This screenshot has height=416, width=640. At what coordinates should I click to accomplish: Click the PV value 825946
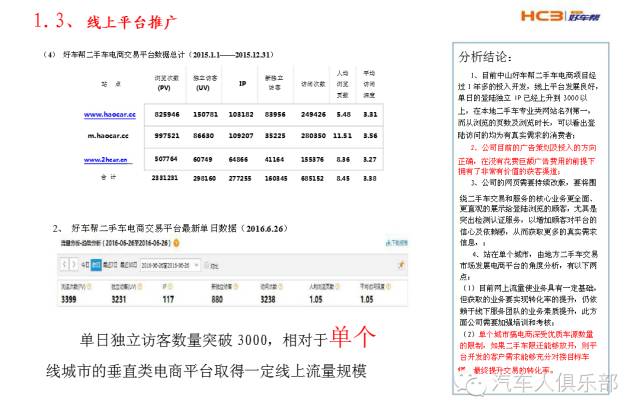tap(167, 115)
